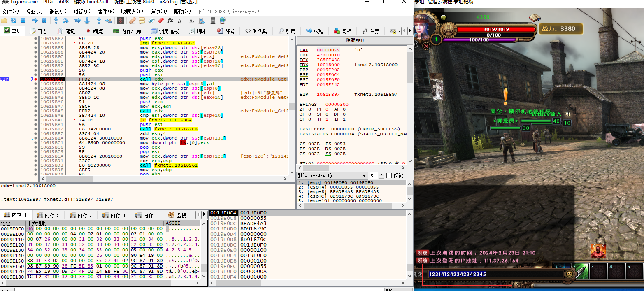Toggle the 解锁 checkbox

click(389, 176)
